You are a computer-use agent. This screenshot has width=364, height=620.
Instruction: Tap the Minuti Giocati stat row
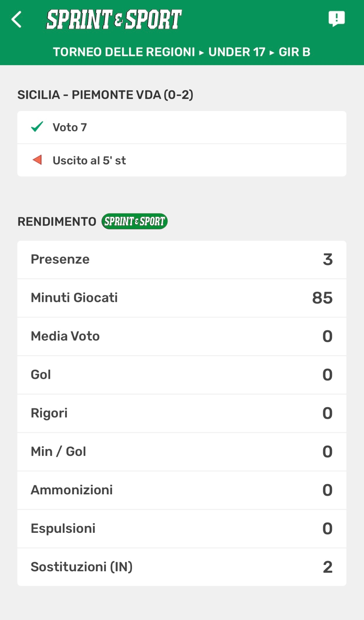[x=182, y=298]
